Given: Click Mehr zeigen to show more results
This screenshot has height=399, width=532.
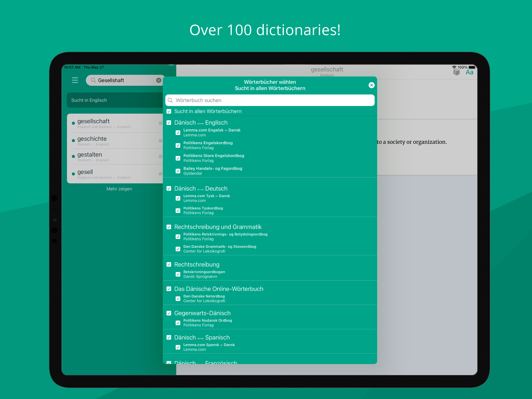Looking at the screenshot, I should 119,189.
